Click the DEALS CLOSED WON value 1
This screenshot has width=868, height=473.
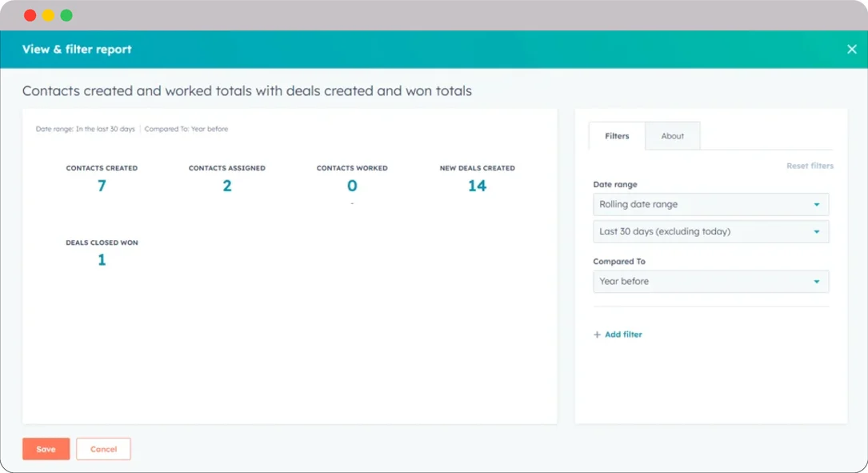coord(102,259)
